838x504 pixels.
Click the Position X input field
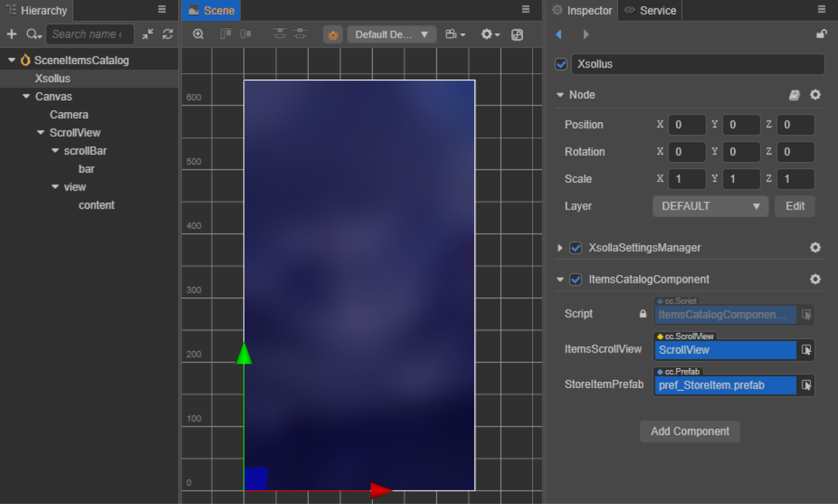coord(687,125)
